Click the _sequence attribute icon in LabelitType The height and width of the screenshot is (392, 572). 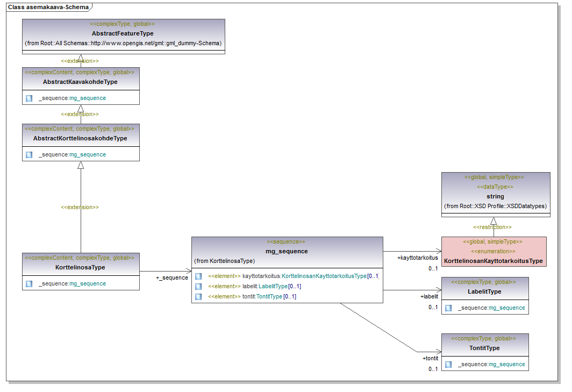pyautogui.click(x=448, y=308)
